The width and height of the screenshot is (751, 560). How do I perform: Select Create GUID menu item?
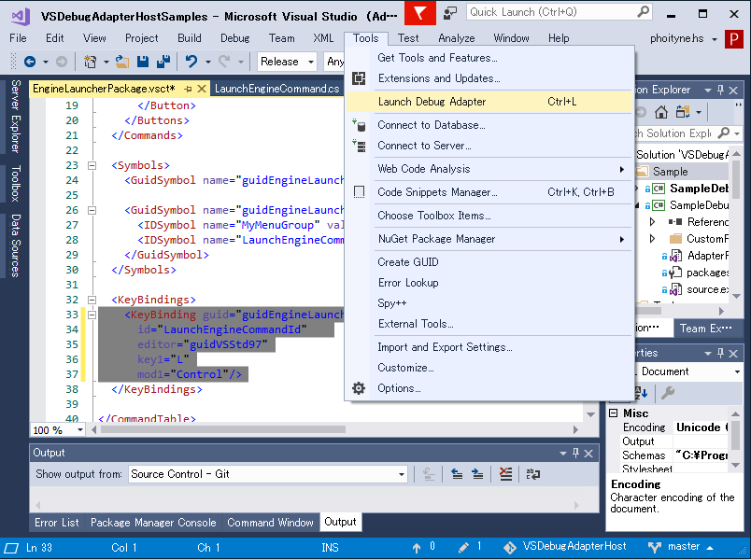tap(489, 262)
